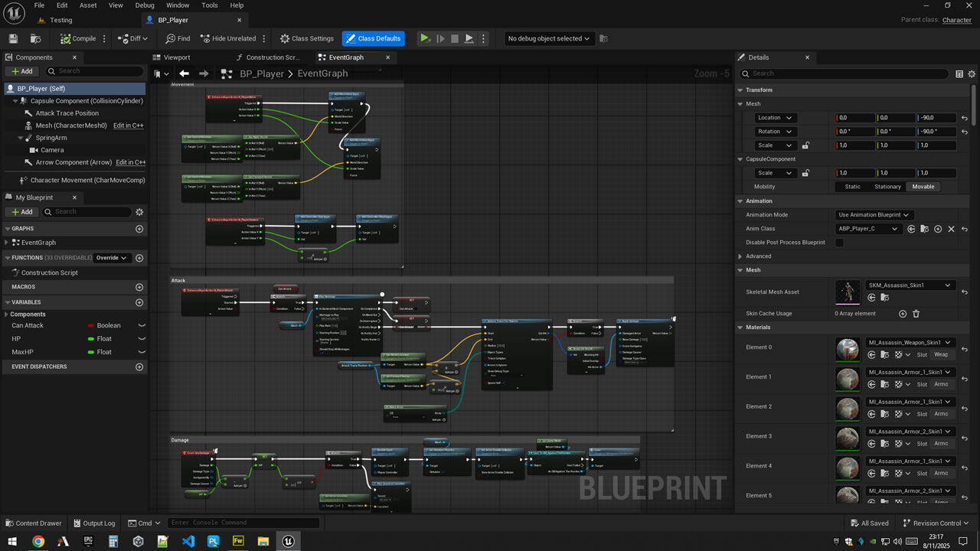The height and width of the screenshot is (551, 980).
Task: Set Mobility to Static
Action: pyautogui.click(x=852, y=187)
